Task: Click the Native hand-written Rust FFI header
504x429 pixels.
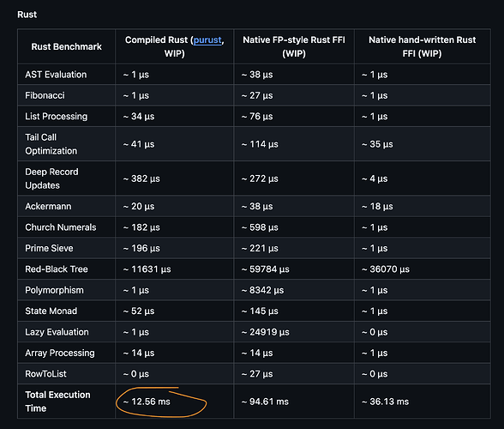Action: (x=422, y=46)
